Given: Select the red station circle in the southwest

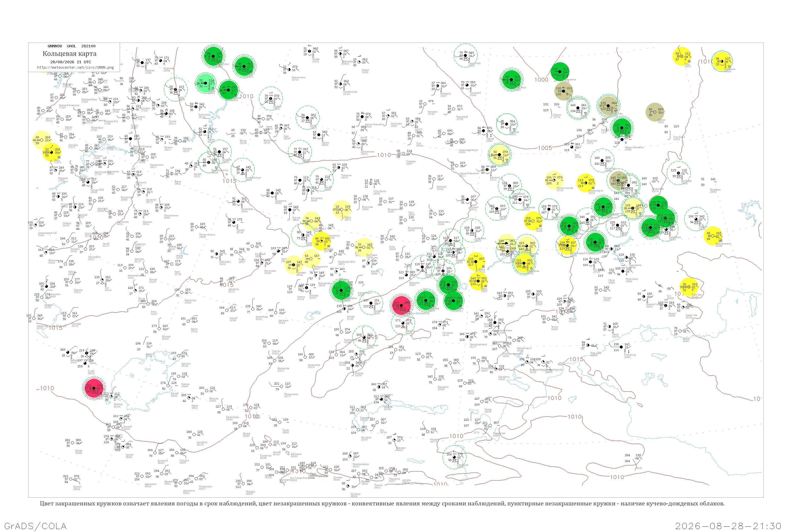Looking at the screenshot, I should point(94,388).
